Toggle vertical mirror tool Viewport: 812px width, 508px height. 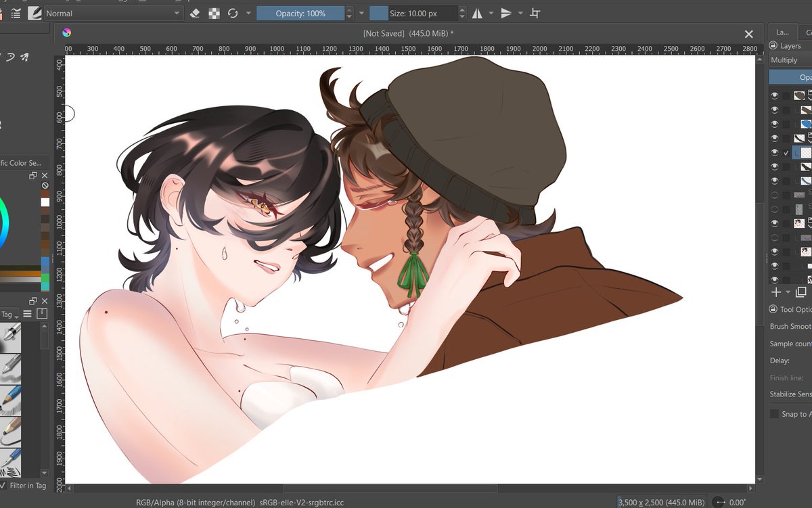[x=506, y=13]
